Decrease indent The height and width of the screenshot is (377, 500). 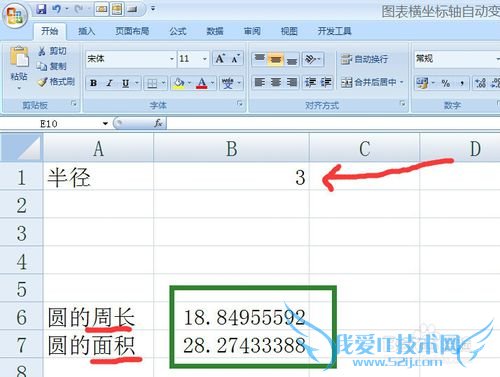(310, 82)
